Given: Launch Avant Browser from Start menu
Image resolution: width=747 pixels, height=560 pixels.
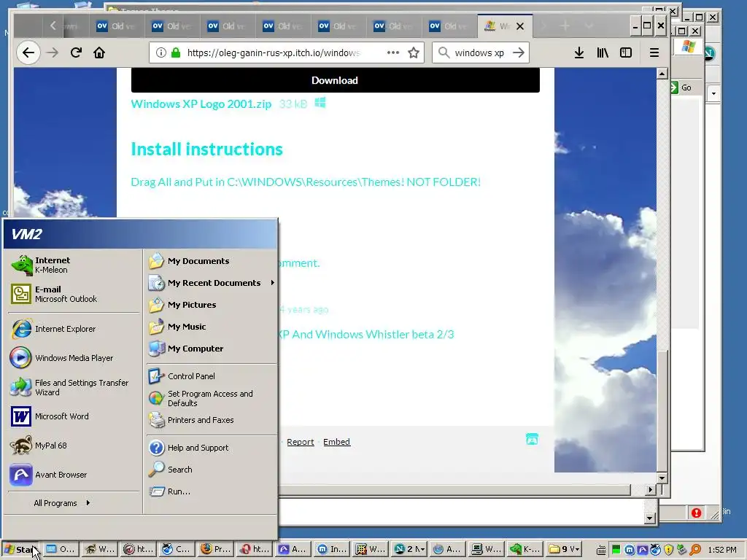Looking at the screenshot, I should click(74, 475).
